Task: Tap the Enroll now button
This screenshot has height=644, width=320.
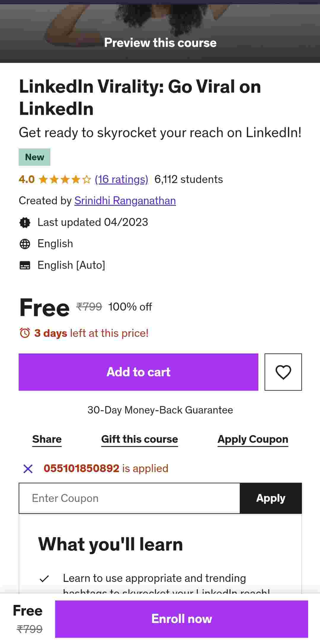Action: [x=181, y=619]
